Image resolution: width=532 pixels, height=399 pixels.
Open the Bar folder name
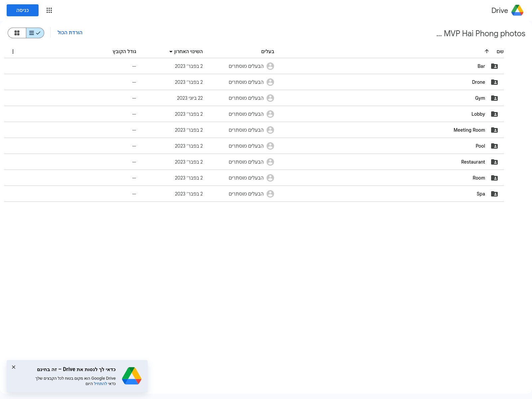point(481,66)
